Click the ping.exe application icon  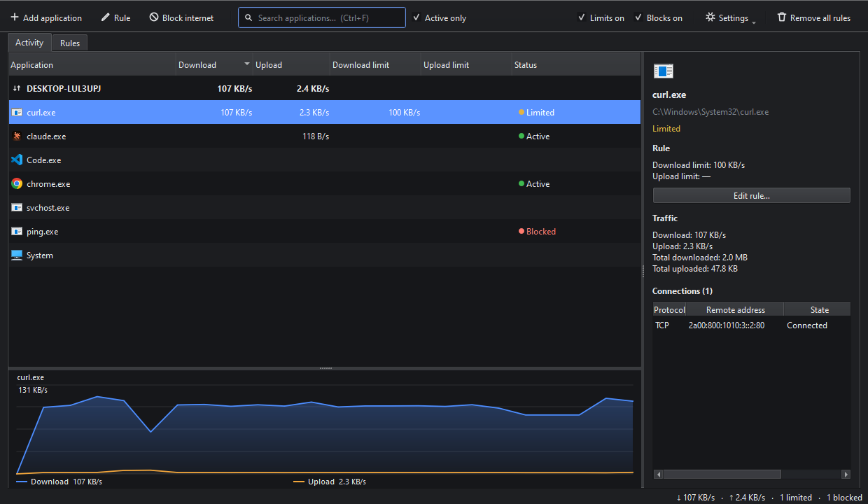(x=17, y=231)
